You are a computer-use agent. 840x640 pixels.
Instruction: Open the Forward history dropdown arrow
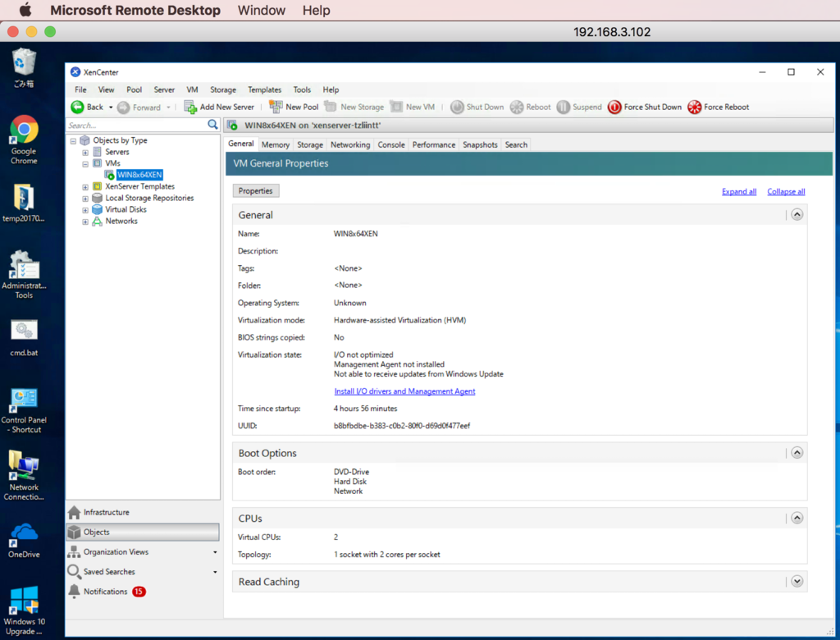pyautogui.click(x=168, y=107)
